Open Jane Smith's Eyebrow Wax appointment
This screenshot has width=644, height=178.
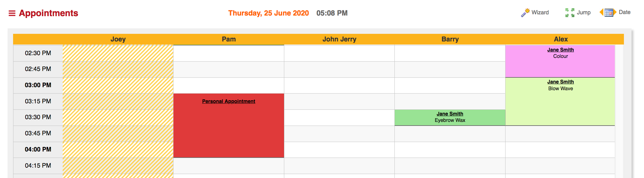click(450, 114)
